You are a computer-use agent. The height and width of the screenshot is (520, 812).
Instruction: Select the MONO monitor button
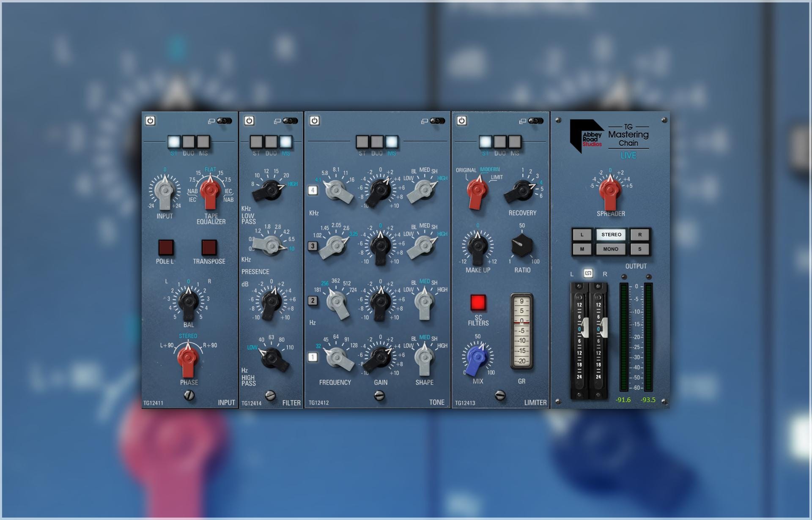(611, 249)
